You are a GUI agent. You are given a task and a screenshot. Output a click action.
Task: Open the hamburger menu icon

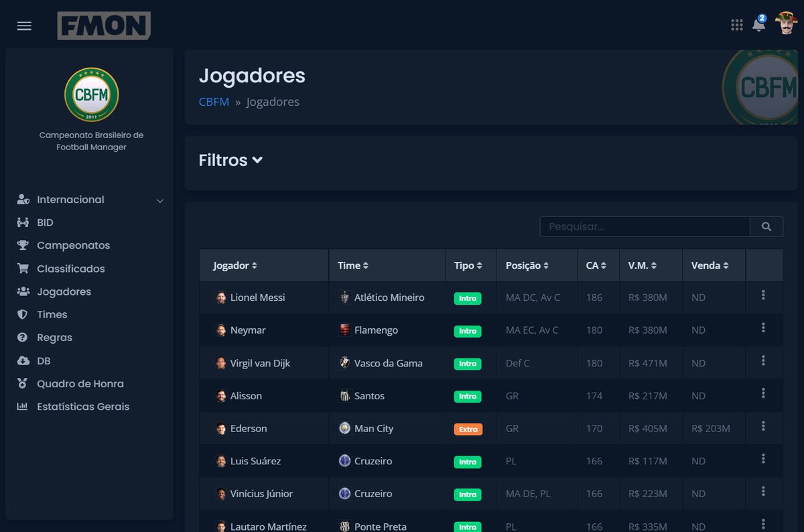point(24,25)
